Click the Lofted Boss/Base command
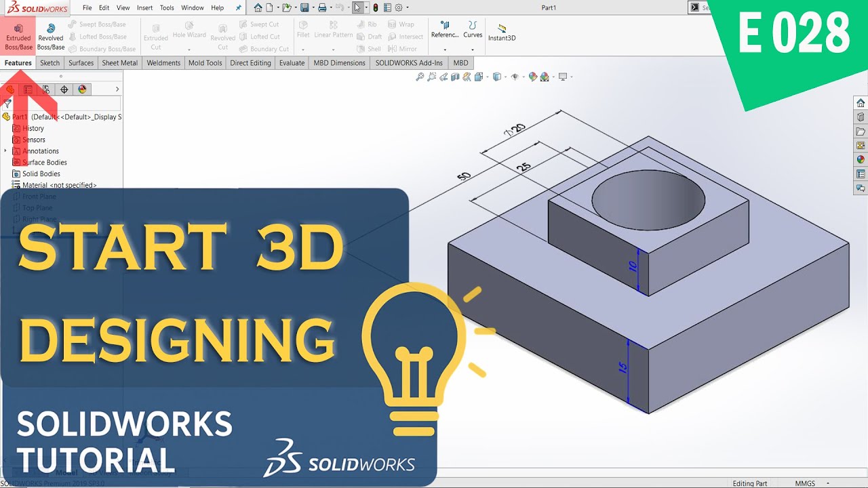Viewport: 868px width, 488px height. pyautogui.click(x=97, y=37)
